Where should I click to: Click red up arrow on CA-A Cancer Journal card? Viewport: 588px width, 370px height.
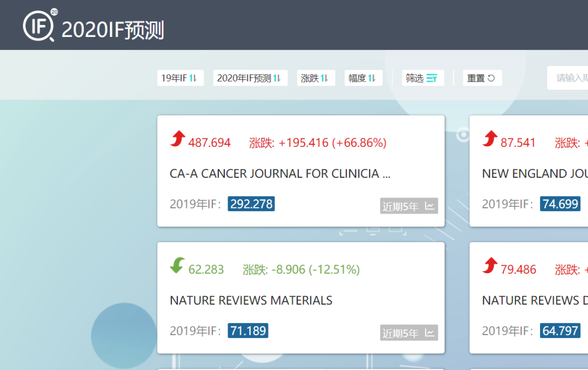tap(177, 138)
